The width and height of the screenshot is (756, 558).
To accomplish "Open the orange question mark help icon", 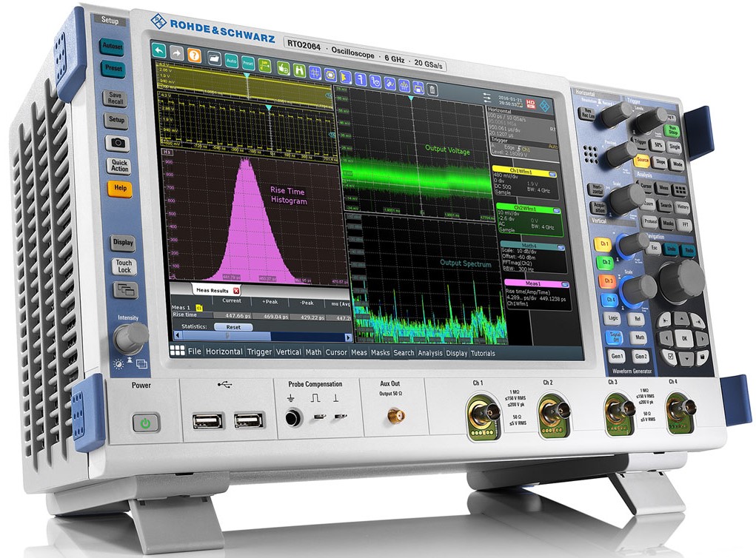I will [x=194, y=55].
